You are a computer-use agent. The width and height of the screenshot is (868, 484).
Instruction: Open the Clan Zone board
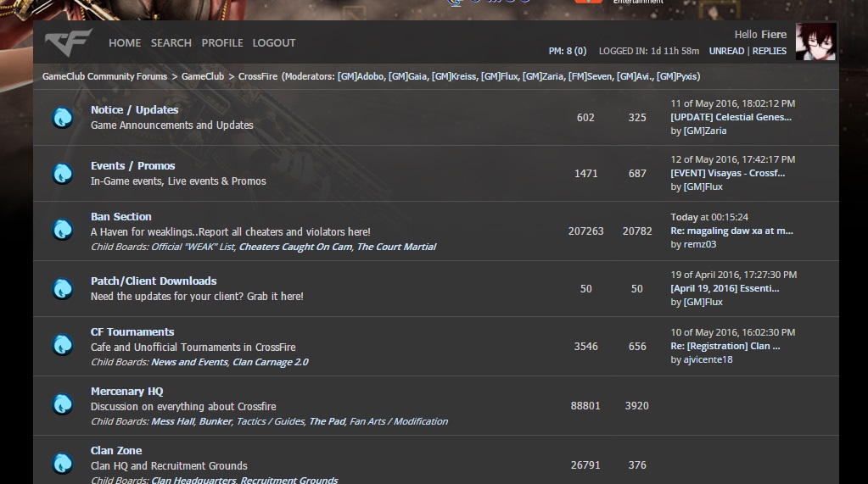click(116, 450)
